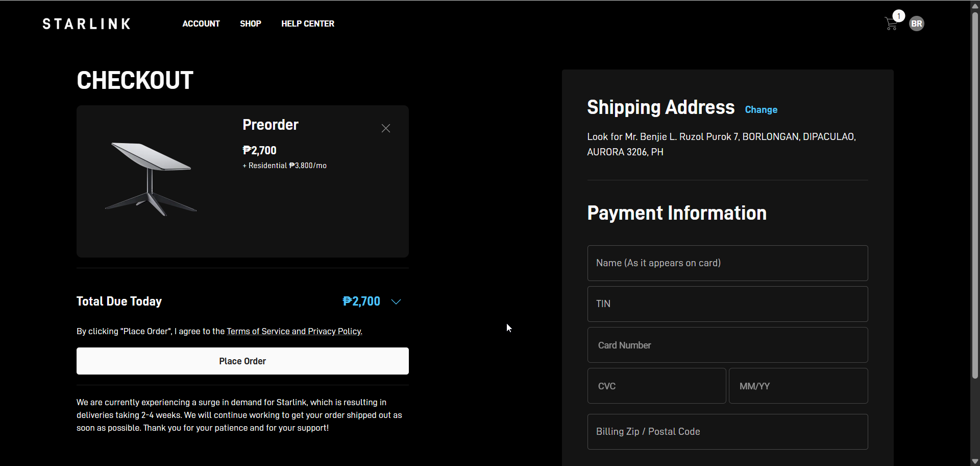Click the surge in demand delivery notice
This screenshot has width=980, height=466.
239,415
